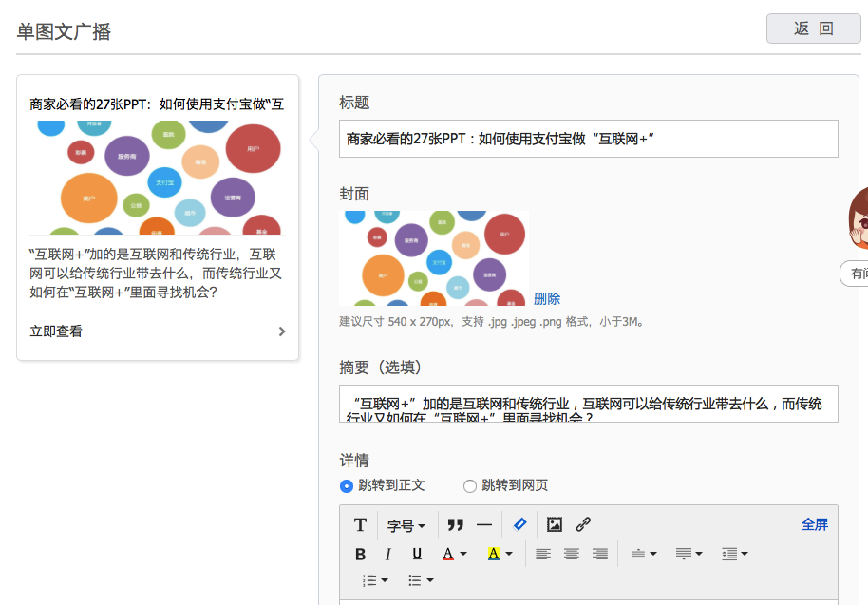868x605 pixels.
Task: Insert a hyperlink with the chain icon
Action: tap(583, 524)
